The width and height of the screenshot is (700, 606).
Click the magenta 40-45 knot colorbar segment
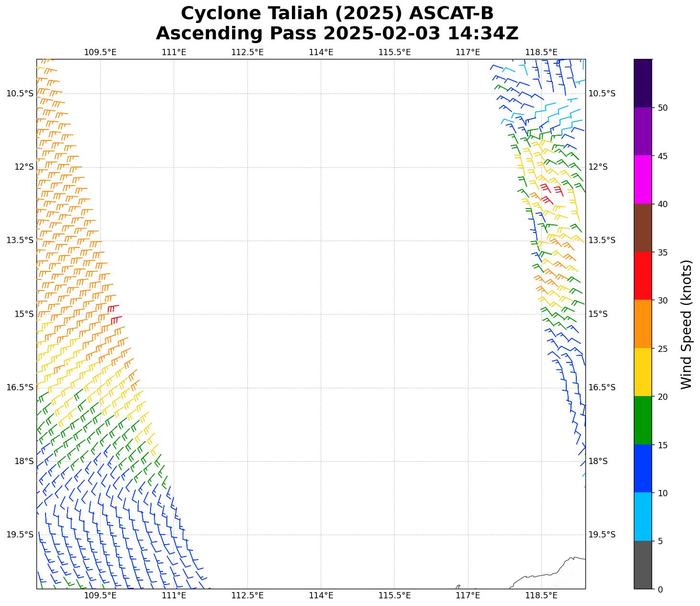(642, 179)
